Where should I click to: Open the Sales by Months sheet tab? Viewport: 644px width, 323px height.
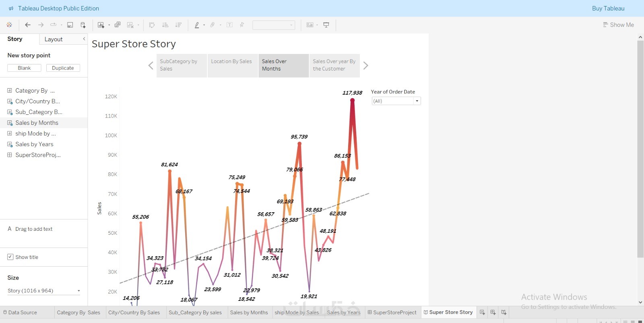(x=249, y=312)
